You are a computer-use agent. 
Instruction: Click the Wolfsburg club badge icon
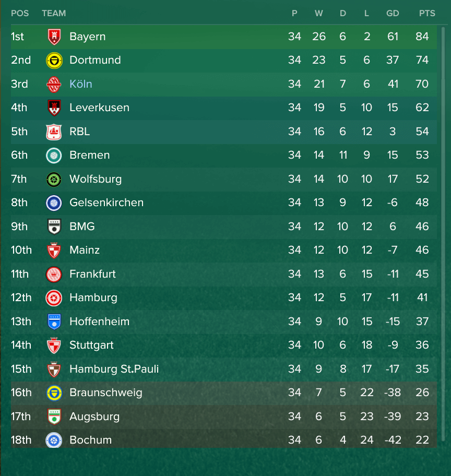(54, 180)
